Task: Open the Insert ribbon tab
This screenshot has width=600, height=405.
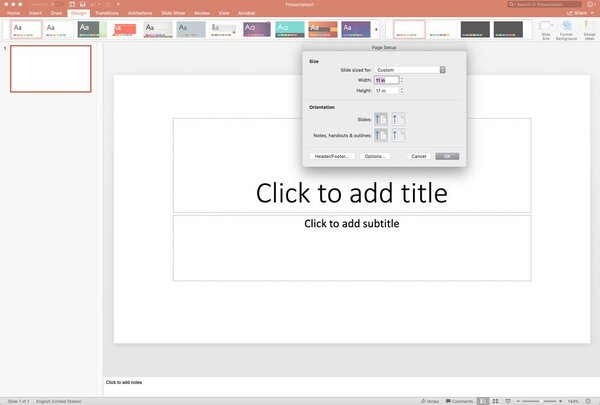Action: tap(35, 13)
